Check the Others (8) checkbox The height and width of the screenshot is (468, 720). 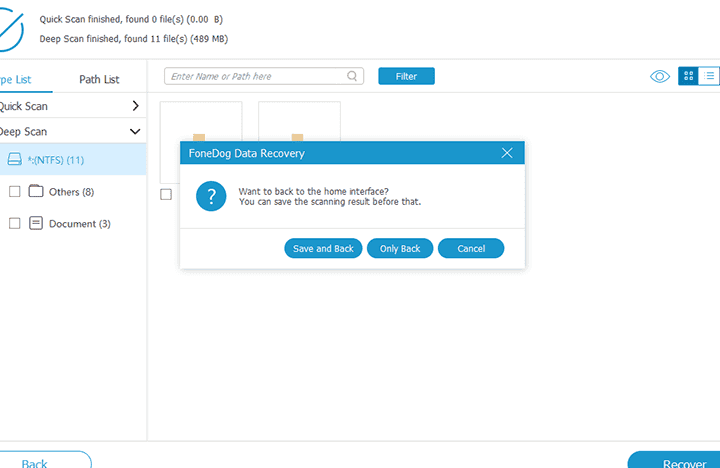(14, 192)
